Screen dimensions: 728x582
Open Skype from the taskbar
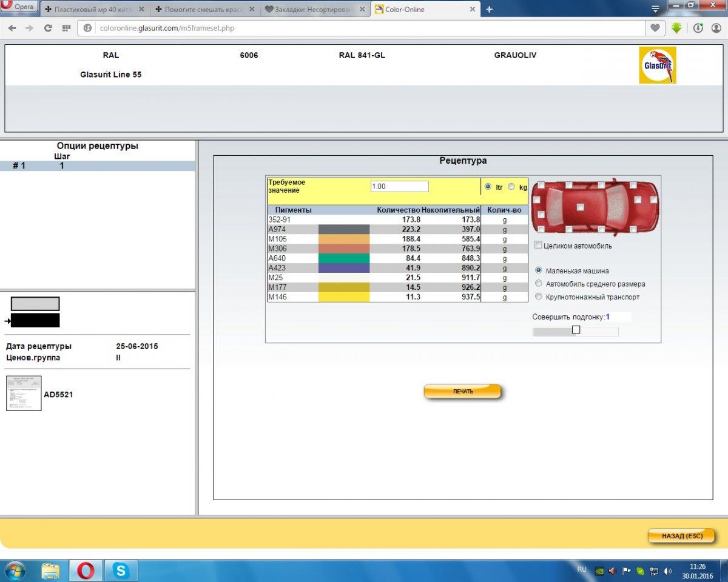[121, 570]
